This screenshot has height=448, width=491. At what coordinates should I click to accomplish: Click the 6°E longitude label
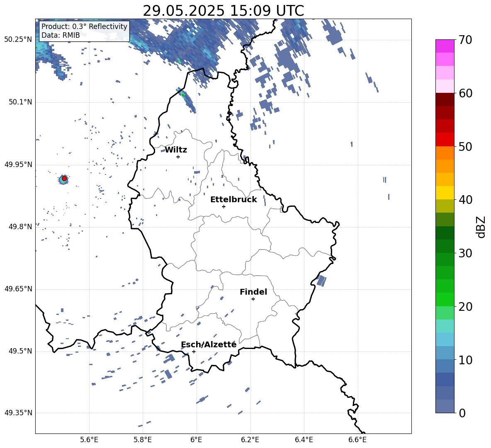point(196,440)
